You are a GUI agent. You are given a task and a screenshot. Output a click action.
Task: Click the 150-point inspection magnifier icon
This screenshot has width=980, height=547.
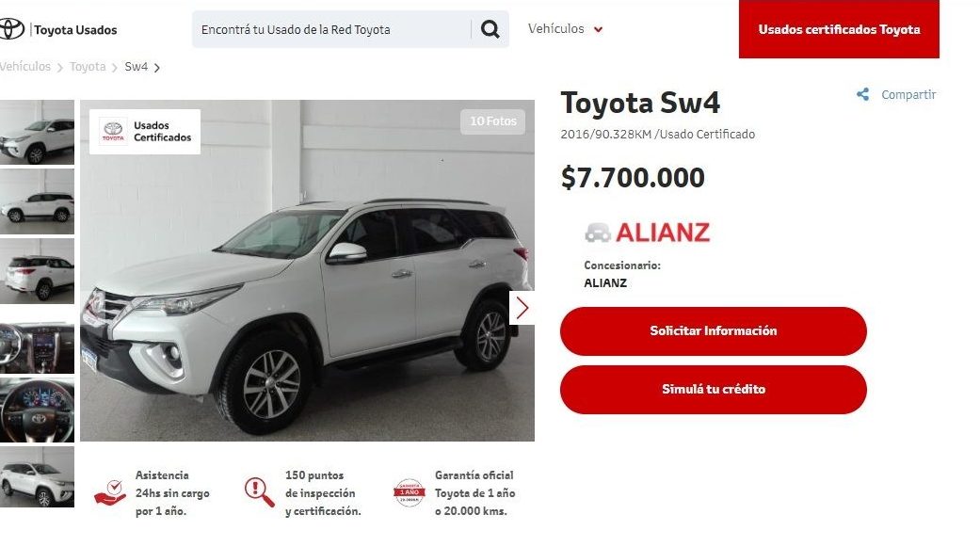[x=260, y=492]
